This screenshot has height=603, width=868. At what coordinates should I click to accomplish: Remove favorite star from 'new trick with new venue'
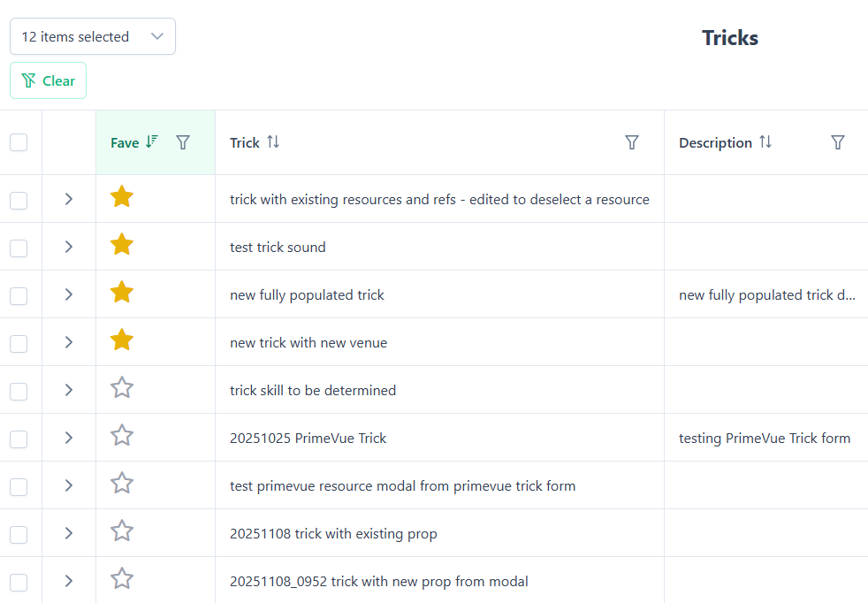point(122,341)
